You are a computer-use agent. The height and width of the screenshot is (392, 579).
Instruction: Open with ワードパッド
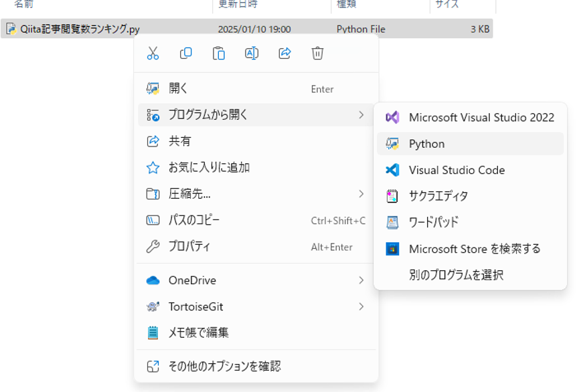click(x=470, y=222)
